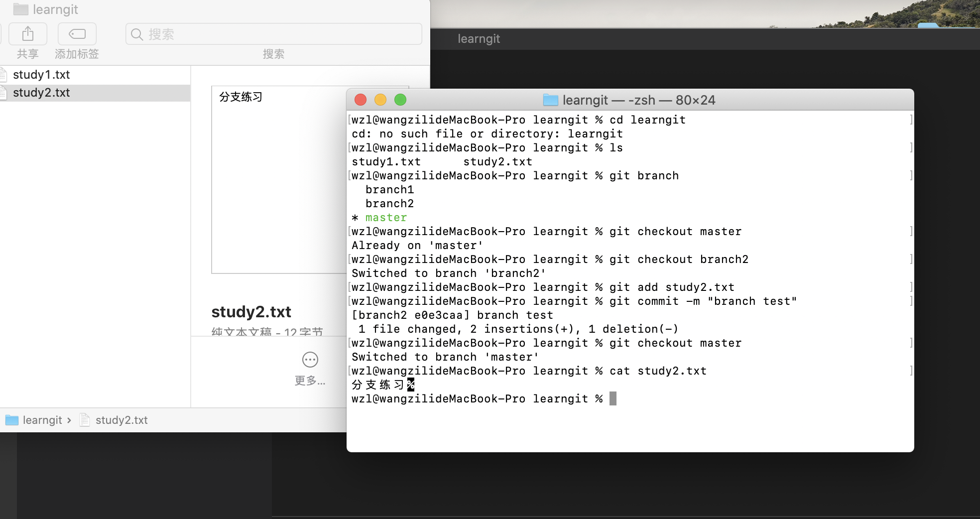Viewport: 980px width, 519px height.
Task: Click the green 'master' branch text
Action: point(386,218)
